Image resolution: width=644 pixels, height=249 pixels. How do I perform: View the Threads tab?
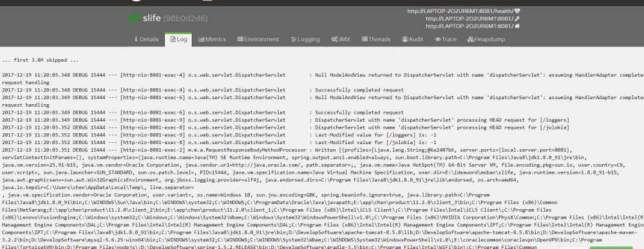click(376, 39)
